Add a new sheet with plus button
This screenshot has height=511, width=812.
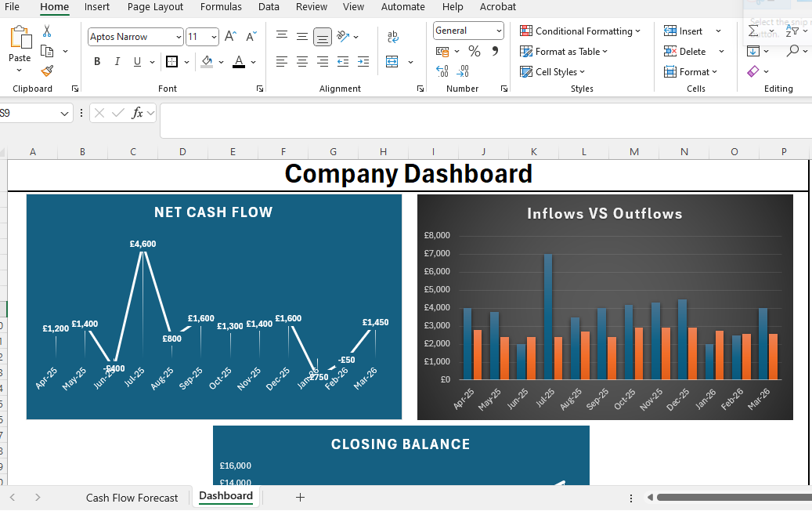coord(300,498)
